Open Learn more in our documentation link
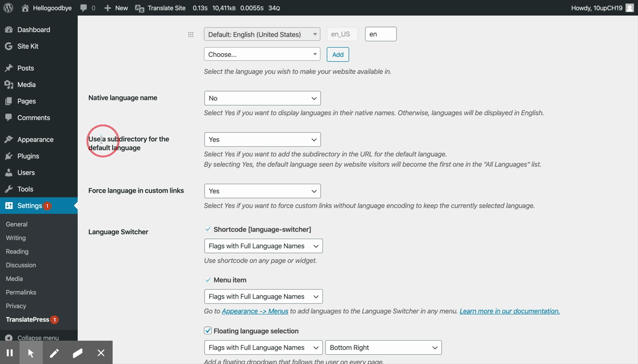 (509, 311)
